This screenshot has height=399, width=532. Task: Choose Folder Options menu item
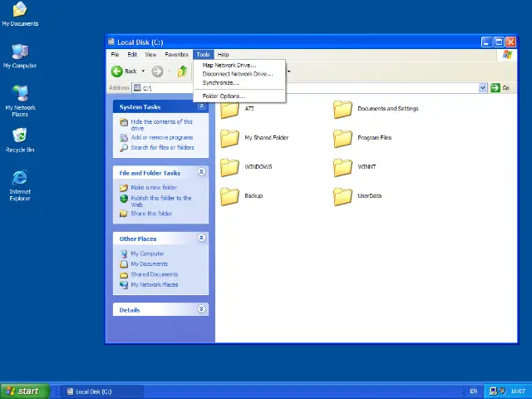[x=239, y=96]
